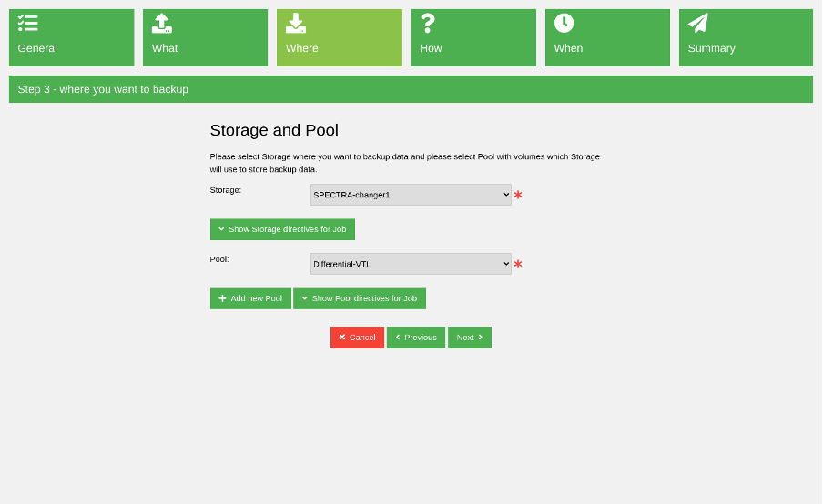Open the Pool dropdown showing Differential-VTL
Screen dimensions: 823x504
411,264
